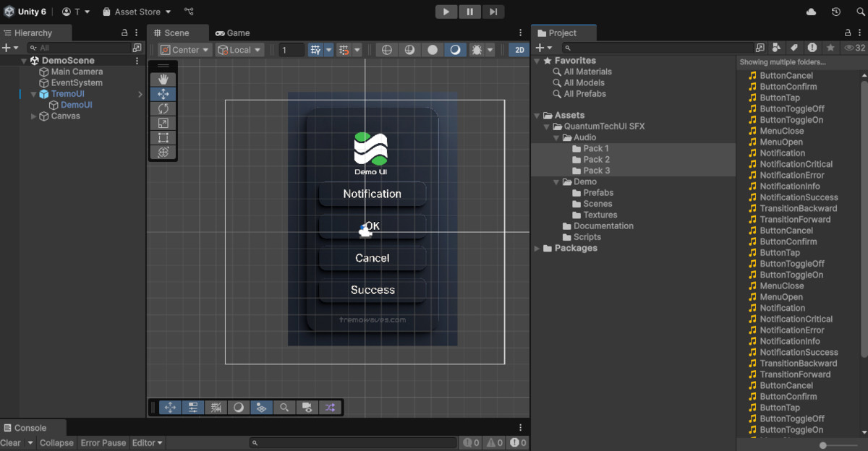The image size is (868, 451).
Task: Click the Play button
Action: 446,12
